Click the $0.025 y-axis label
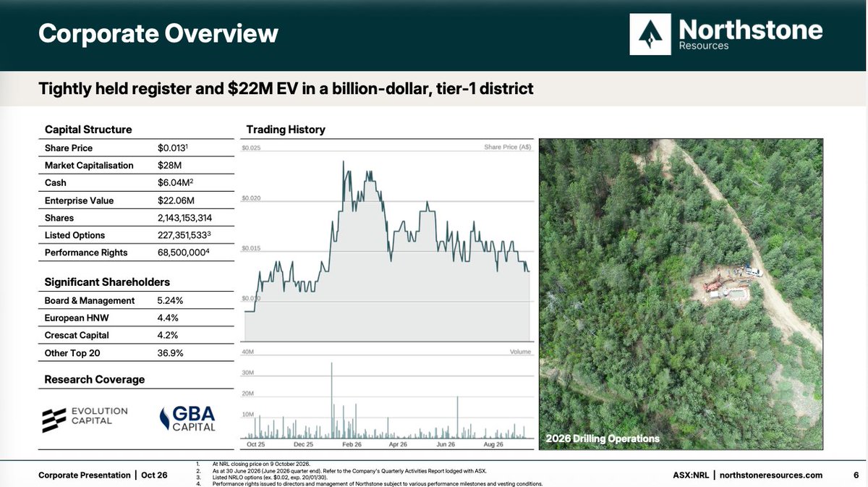The height and width of the screenshot is (487, 868). [250, 148]
